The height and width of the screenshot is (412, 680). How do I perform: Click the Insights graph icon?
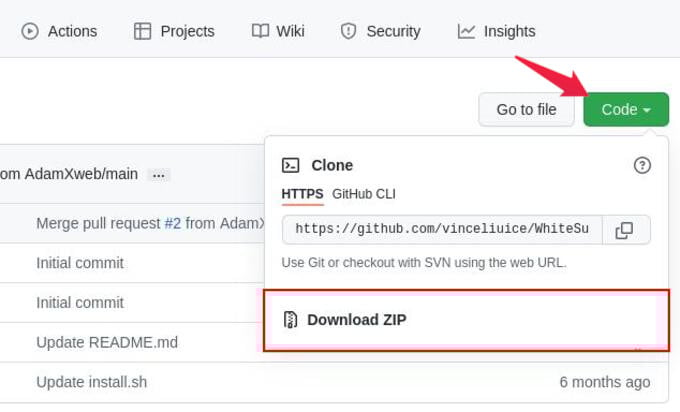(466, 31)
